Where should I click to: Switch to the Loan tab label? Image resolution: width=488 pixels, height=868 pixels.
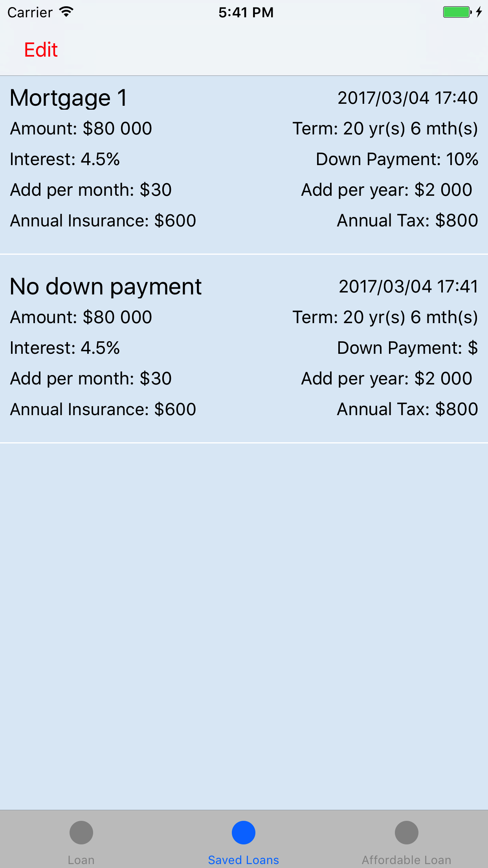click(x=81, y=860)
